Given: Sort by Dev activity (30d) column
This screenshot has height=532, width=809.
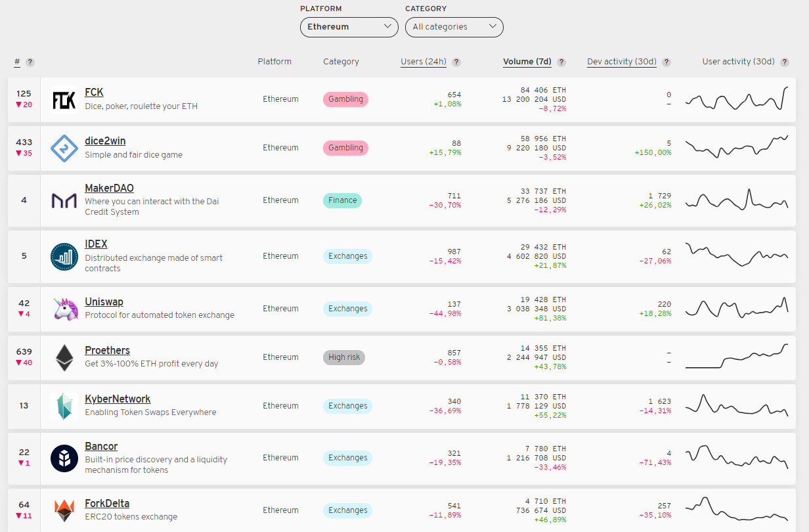Looking at the screenshot, I should pyautogui.click(x=622, y=62).
